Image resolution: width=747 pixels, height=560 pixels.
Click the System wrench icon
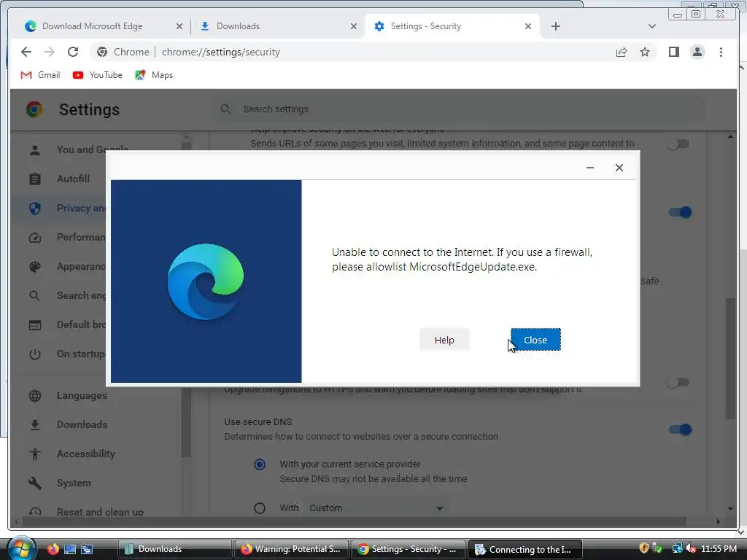pyautogui.click(x=35, y=483)
